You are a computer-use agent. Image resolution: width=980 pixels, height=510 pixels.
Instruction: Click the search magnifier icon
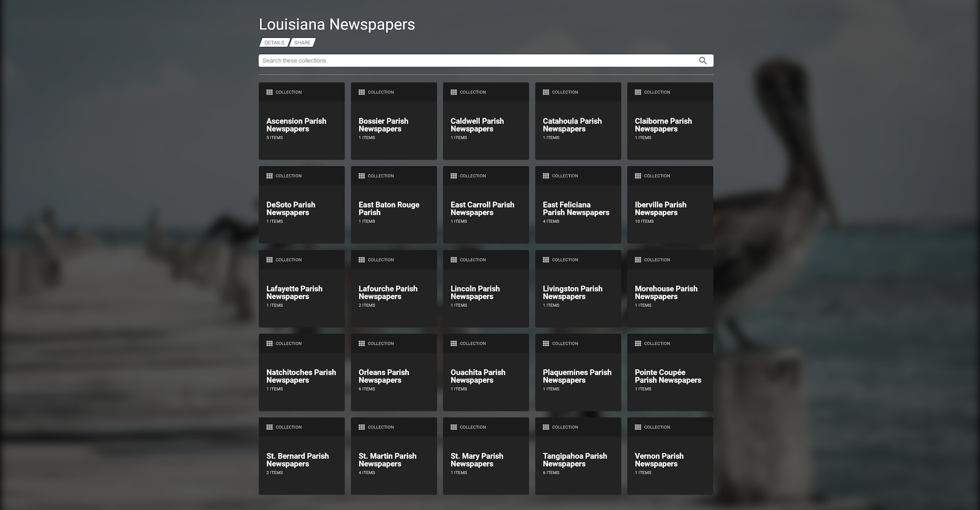click(703, 60)
